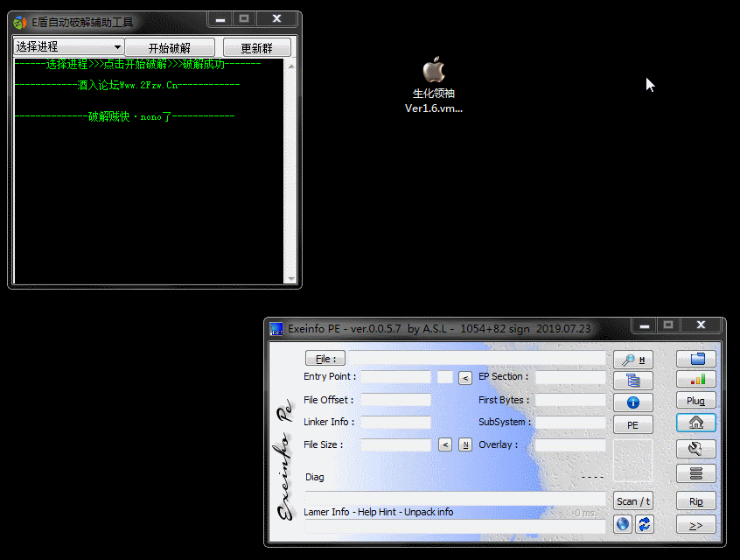Click the Rip button

click(695, 500)
